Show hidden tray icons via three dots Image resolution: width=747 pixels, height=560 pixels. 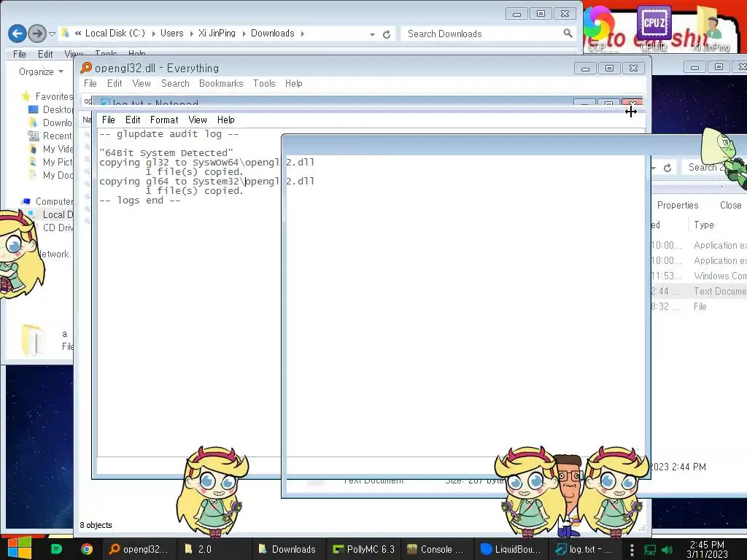632,550
